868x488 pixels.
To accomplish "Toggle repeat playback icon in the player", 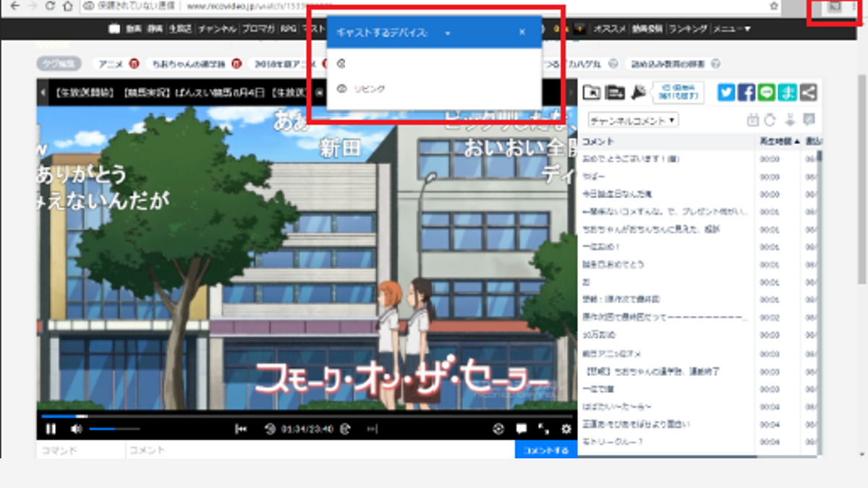I will (x=498, y=429).
